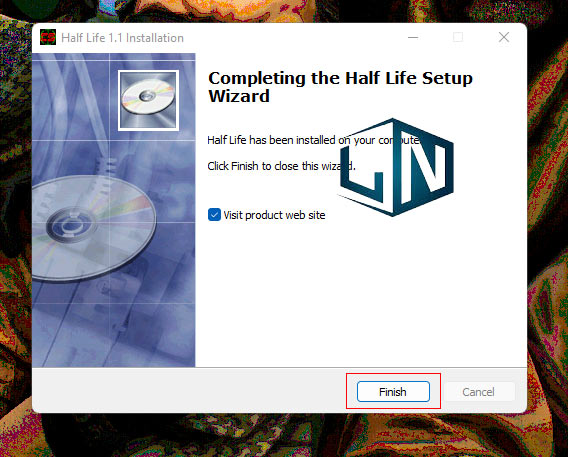Minimize the Half Life installation window

pyautogui.click(x=413, y=37)
